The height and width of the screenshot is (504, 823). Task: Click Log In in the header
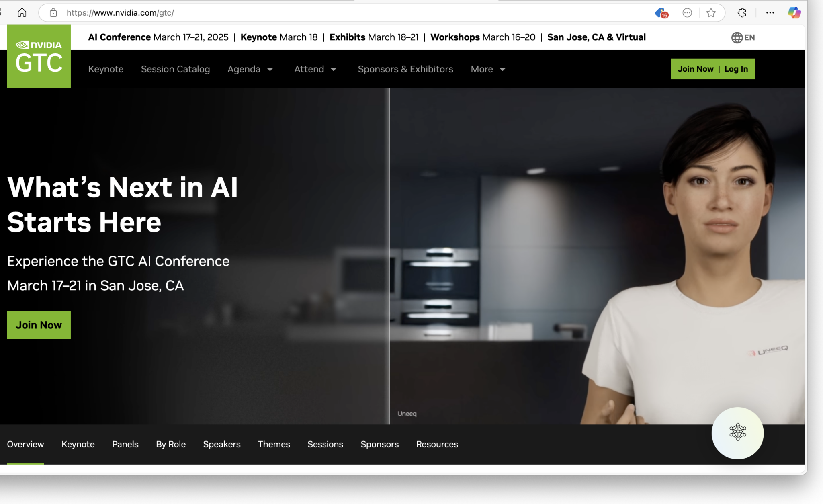736,69
